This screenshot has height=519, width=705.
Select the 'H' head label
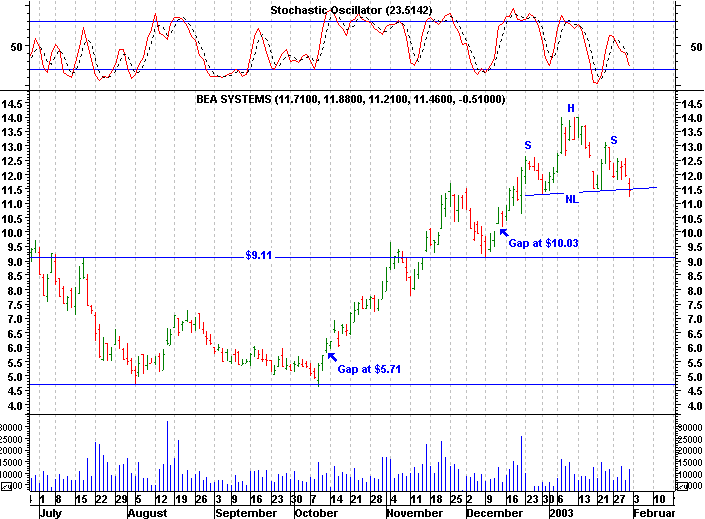click(571, 108)
